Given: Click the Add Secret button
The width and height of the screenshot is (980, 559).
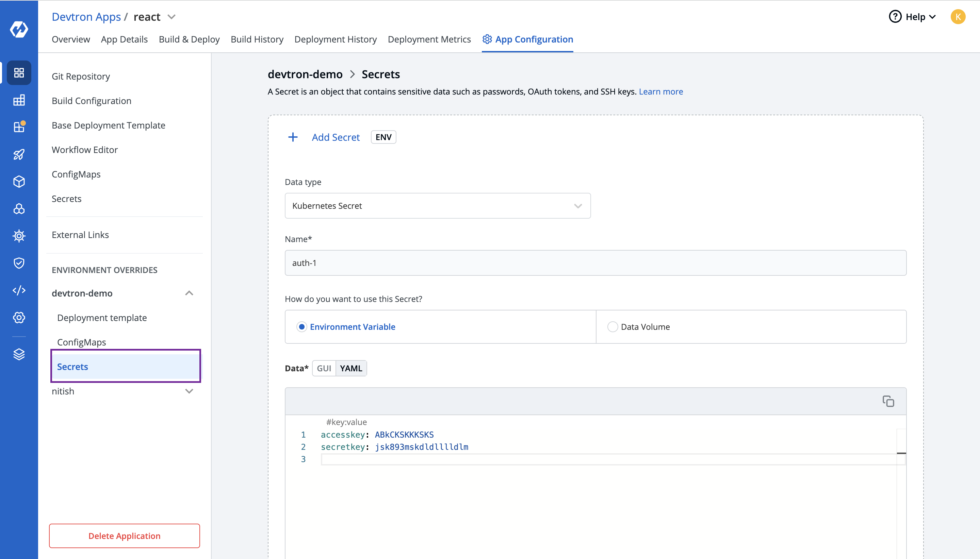Looking at the screenshot, I should click(336, 137).
